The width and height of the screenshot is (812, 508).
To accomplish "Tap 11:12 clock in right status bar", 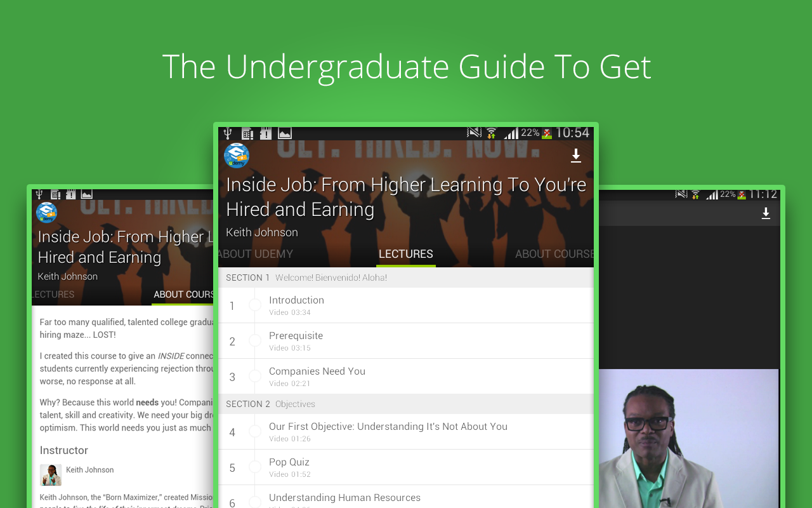I will tap(763, 194).
